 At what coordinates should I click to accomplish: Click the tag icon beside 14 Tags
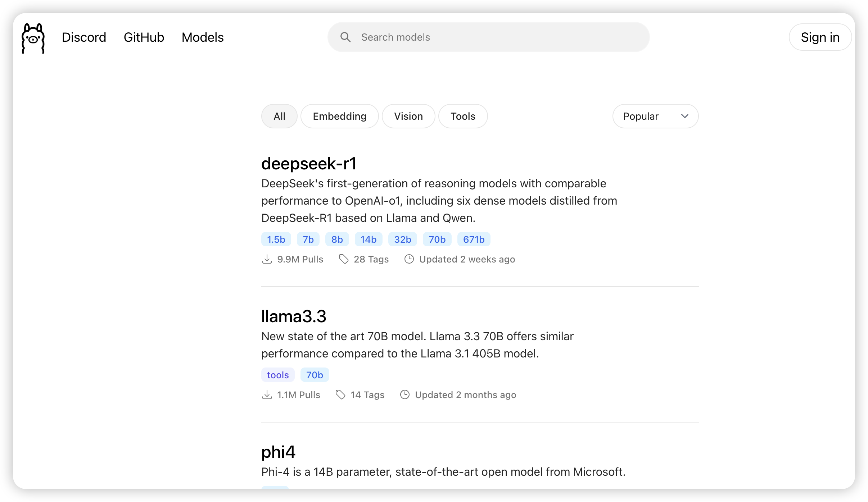(340, 395)
